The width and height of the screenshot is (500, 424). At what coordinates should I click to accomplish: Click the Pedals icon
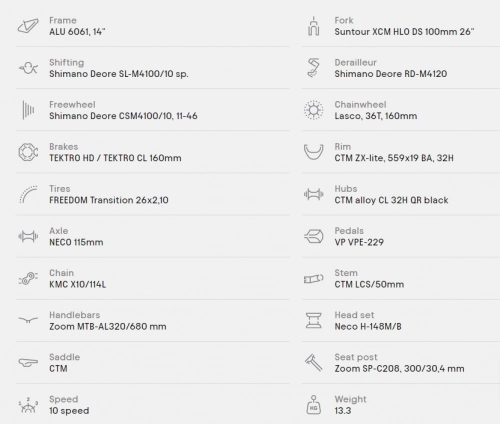pyautogui.click(x=313, y=236)
